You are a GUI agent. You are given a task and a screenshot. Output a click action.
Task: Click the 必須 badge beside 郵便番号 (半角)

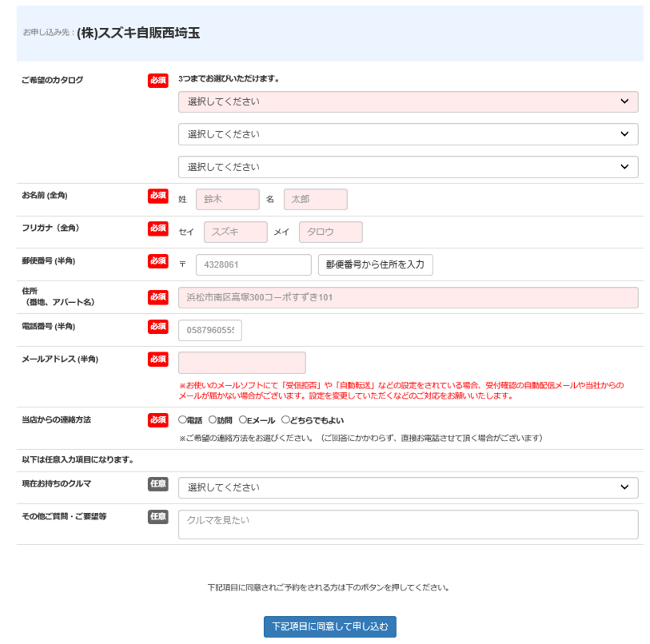(x=158, y=261)
